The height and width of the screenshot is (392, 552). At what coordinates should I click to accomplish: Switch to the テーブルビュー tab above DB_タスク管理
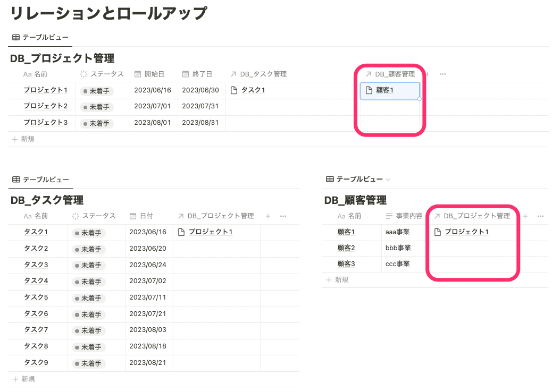pyautogui.click(x=41, y=180)
